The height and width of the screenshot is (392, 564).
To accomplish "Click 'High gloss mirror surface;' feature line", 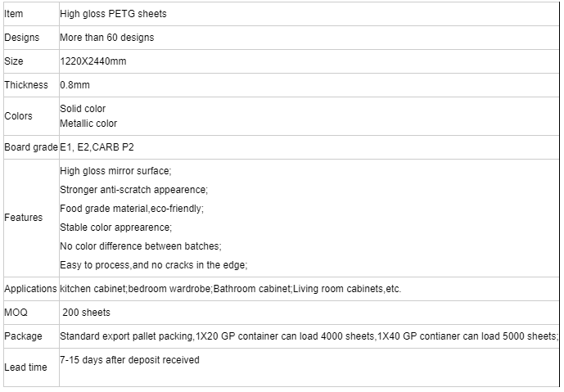I will tap(115, 171).
